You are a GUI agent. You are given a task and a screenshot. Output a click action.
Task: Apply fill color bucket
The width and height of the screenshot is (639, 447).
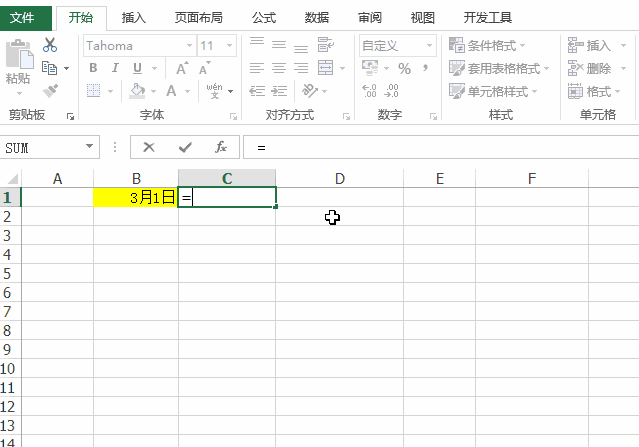coord(137,91)
